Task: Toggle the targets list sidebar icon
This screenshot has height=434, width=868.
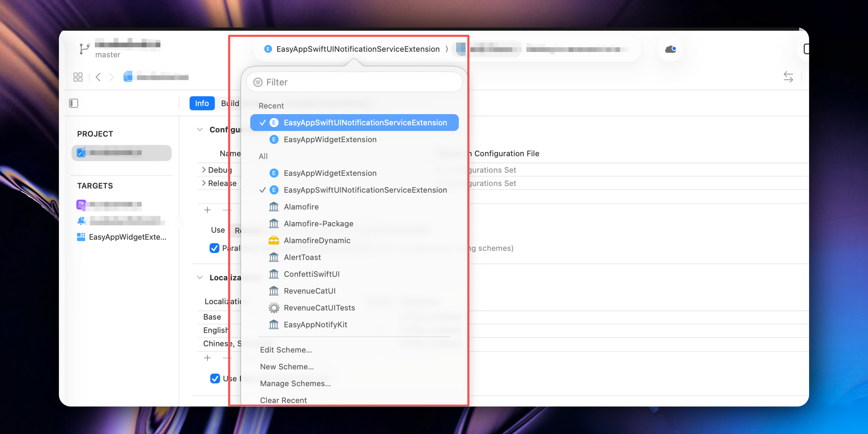Action: [x=73, y=103]
